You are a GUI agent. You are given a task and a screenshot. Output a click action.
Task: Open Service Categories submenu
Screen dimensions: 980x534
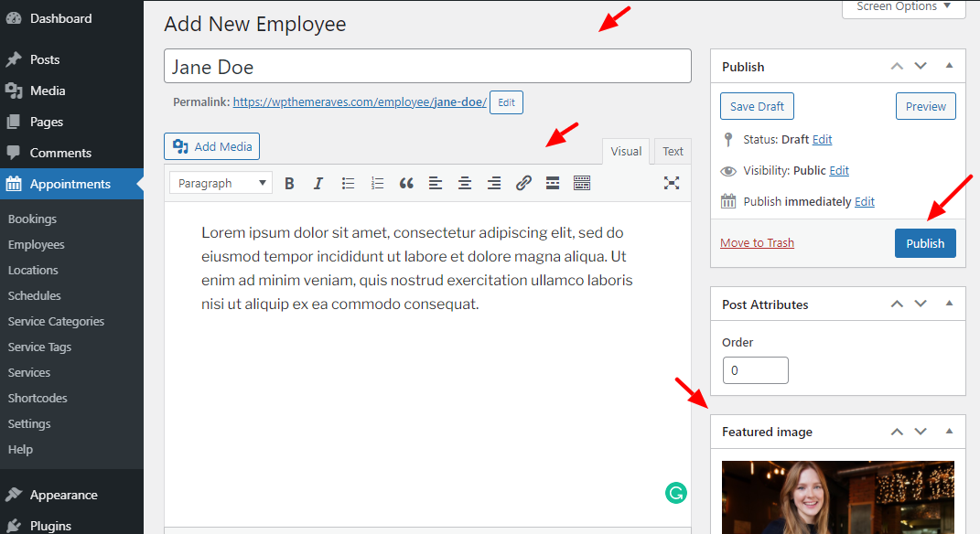56,322
